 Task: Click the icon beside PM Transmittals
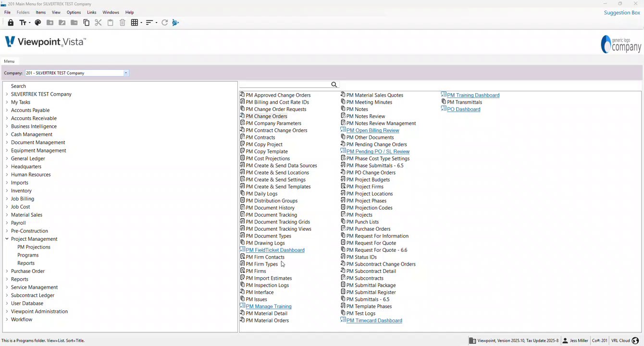444,102
